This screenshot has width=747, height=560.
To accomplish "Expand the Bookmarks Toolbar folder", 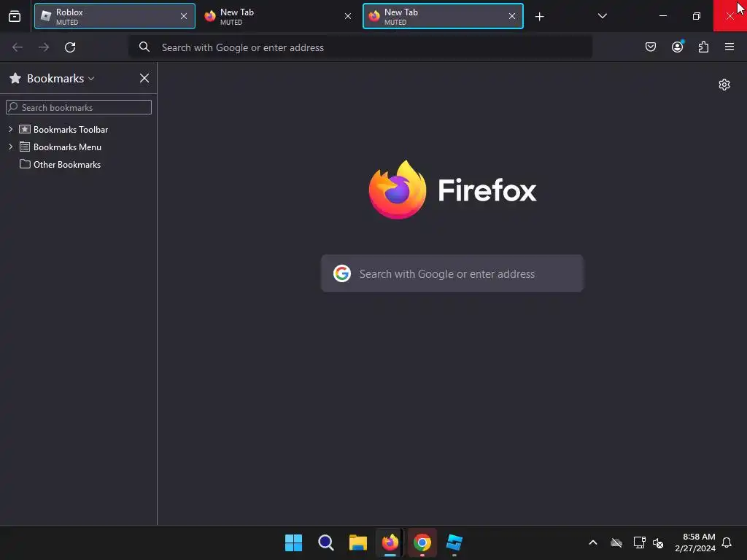I will [x=10, y=129].
